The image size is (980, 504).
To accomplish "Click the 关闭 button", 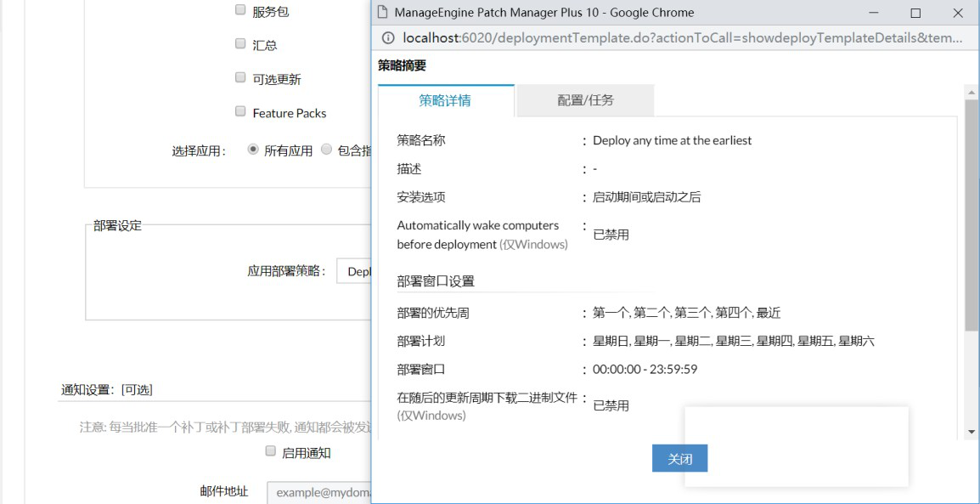I will 680,458.
